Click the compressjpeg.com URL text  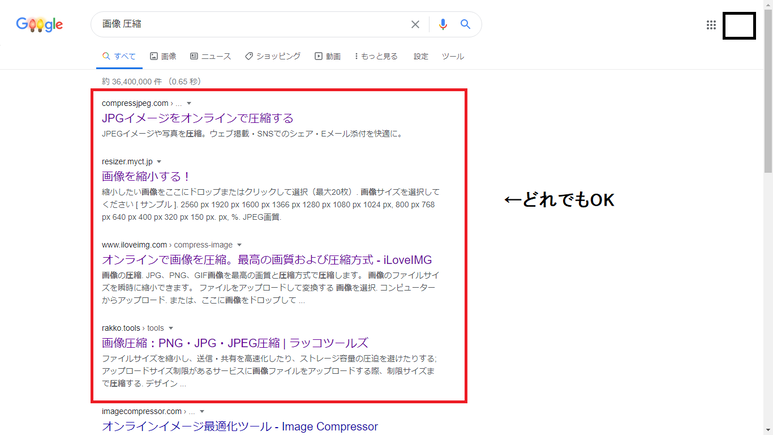point(135,103)
